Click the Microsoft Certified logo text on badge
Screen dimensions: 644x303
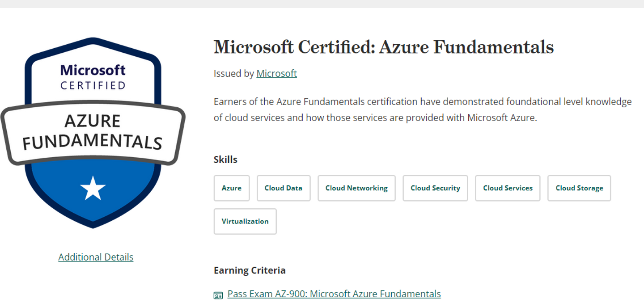[x=93, y=77]
